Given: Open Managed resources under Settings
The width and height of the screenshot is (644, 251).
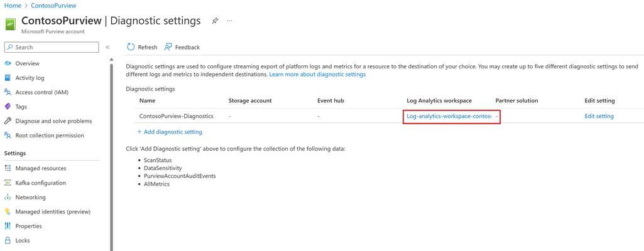Looking at the screenshot, I should 41,168.
